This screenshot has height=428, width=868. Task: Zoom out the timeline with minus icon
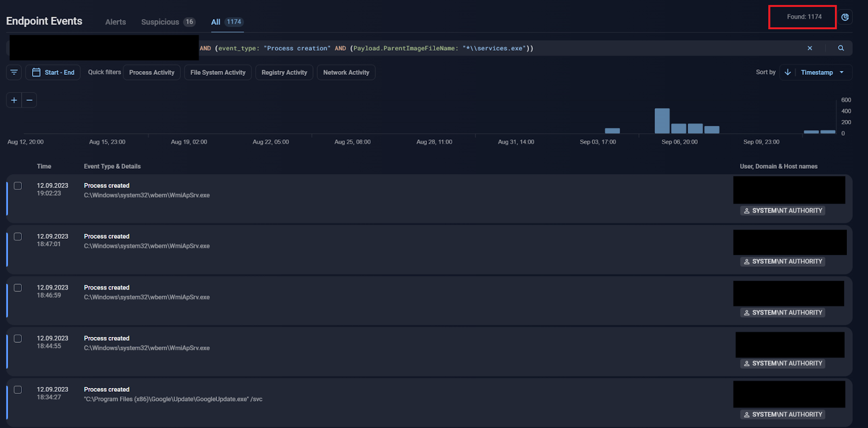(x=29, y=100)
